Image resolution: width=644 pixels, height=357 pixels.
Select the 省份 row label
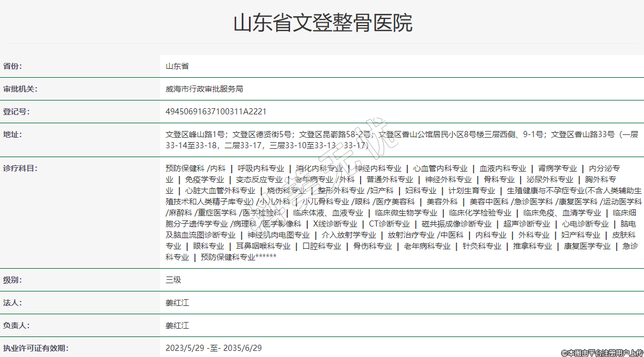tap(13, 66)
